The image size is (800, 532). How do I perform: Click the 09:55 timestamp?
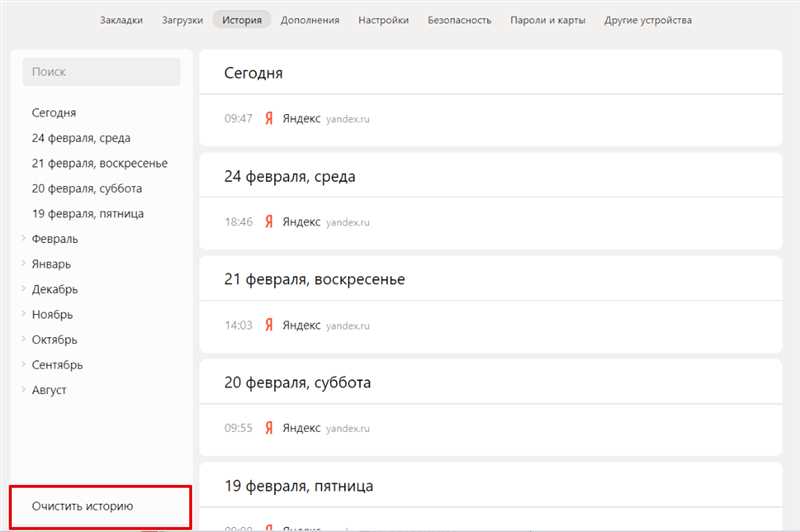pyautogui.click(x=238, y=428)
